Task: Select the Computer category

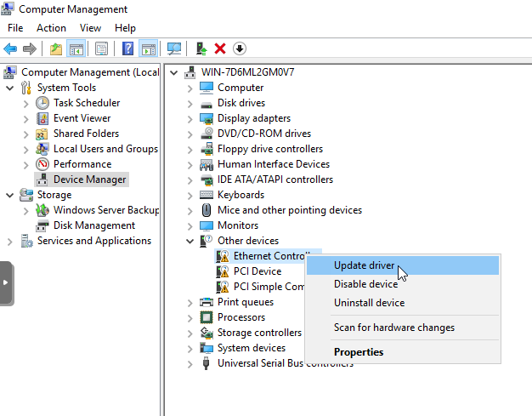Action: tap(241, 88)
